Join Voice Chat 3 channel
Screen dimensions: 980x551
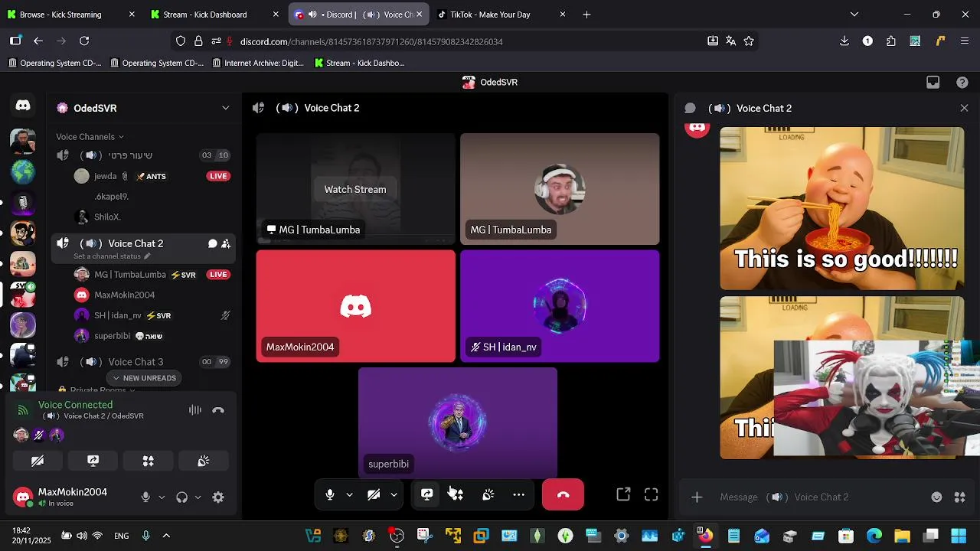(142, 362)
